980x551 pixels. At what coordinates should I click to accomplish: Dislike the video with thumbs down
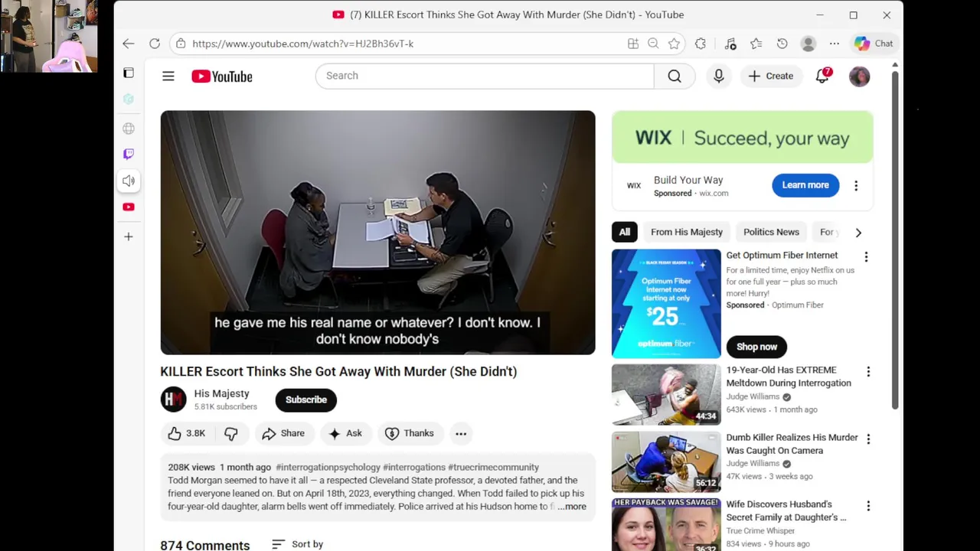click(x=230, y=433)
